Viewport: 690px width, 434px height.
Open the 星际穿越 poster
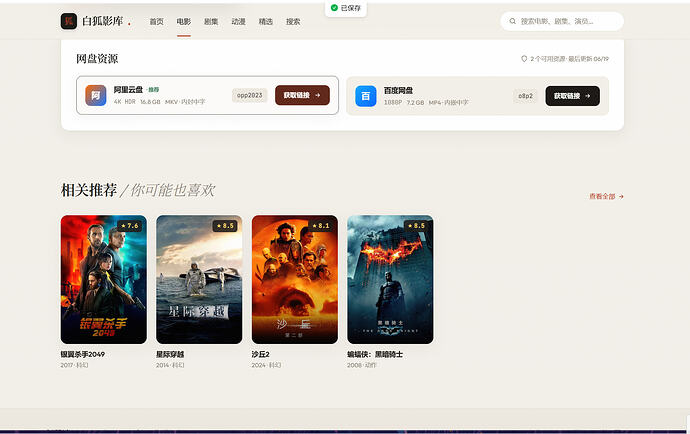[x=199, y=280]
